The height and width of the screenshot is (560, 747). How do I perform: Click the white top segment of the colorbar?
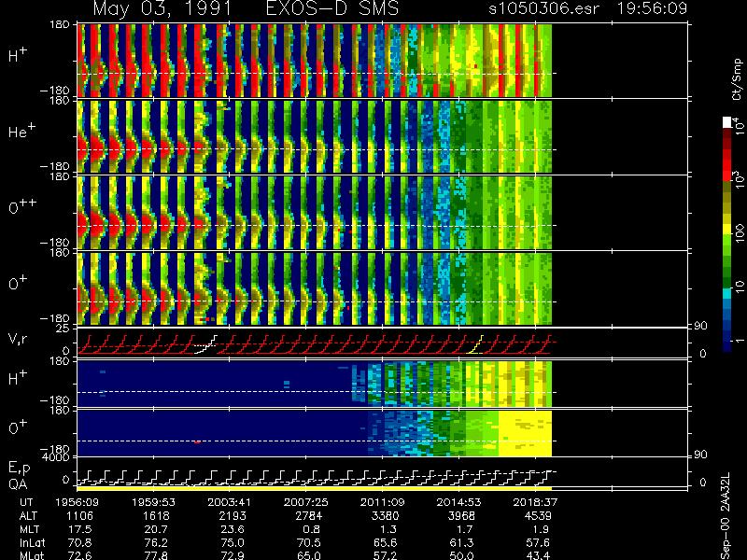[727, 122]
